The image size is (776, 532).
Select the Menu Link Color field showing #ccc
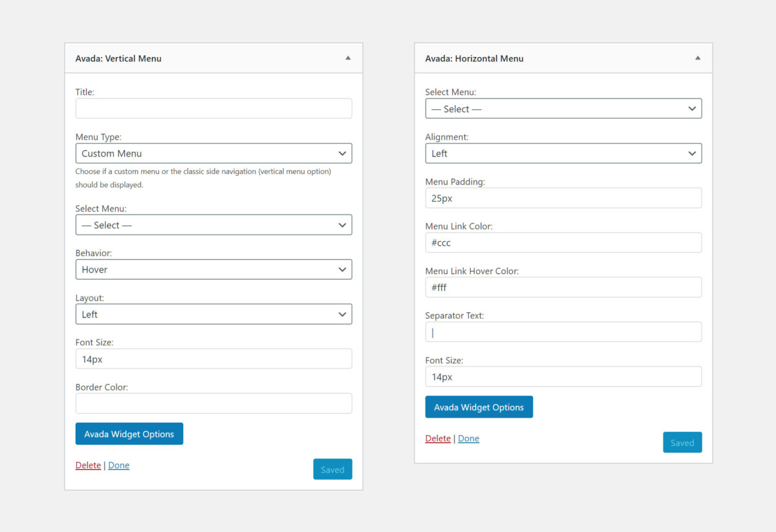tap(563, 242)
